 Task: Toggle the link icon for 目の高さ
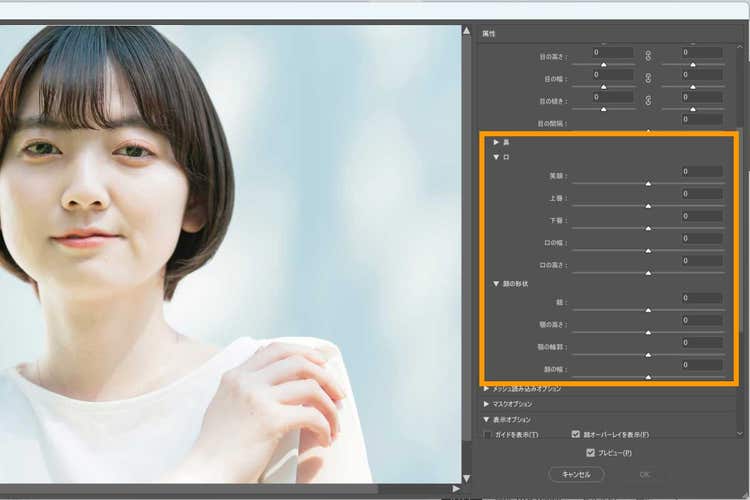(x=648, y=56)
